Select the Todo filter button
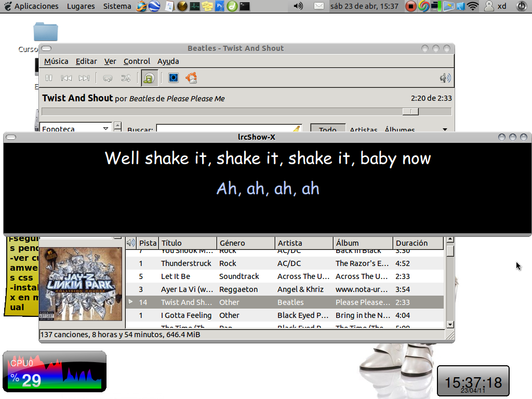 (x=328, y=129)
